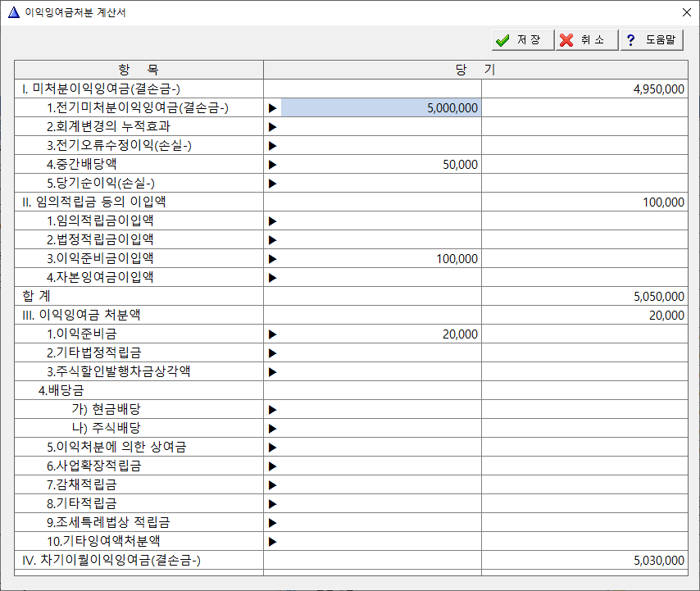Select the 100,000 이익준비금이입액 amount cell
The height and width of the screenshot is (591, 700).
[381, 259]
